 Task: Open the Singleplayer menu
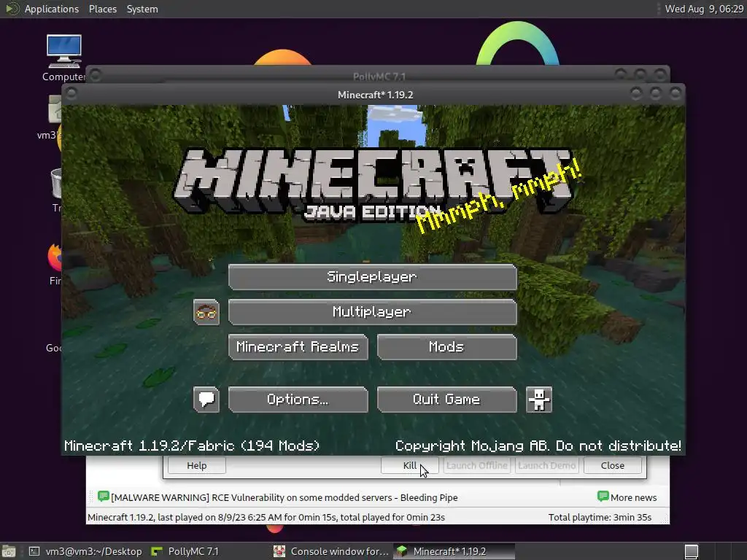[373, 277]
